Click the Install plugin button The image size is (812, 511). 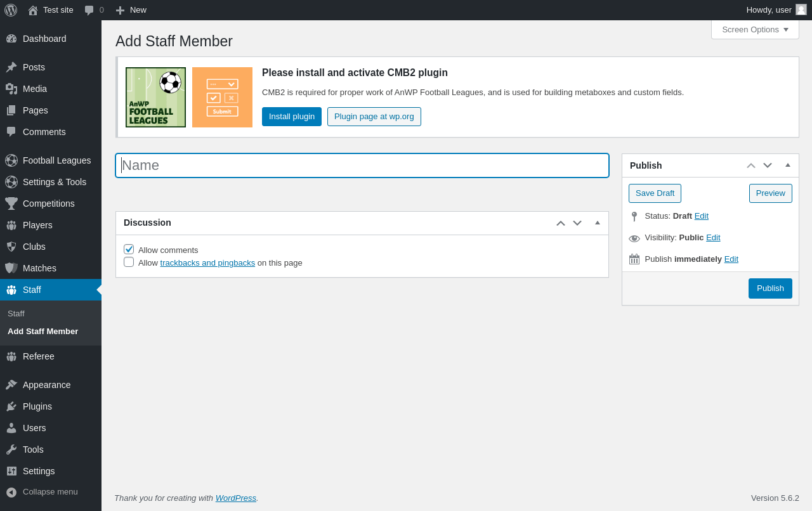pyautogui.click(x=292, y=117)
